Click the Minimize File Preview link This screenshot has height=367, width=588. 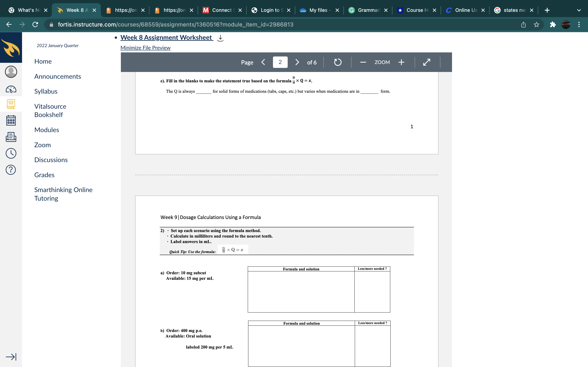145,48
